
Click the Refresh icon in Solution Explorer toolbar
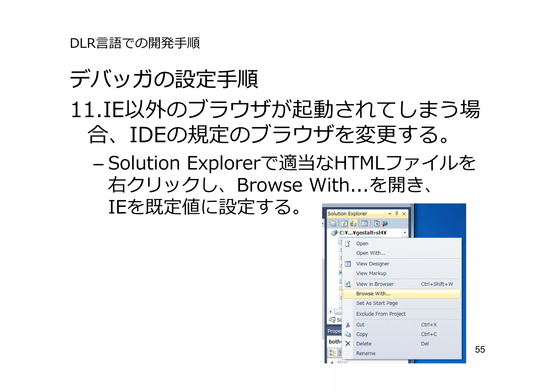coord(344,223)
